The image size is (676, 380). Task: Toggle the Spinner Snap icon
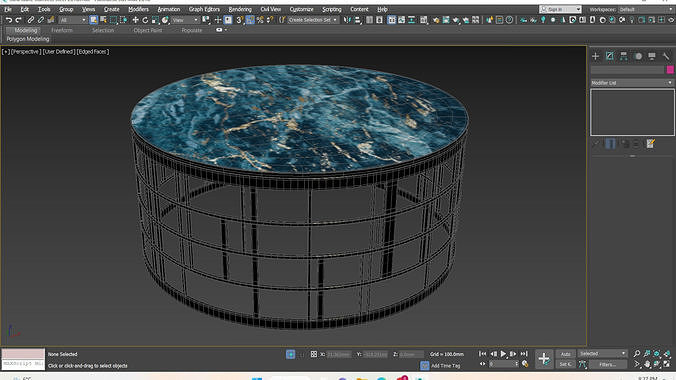[270, 20]
